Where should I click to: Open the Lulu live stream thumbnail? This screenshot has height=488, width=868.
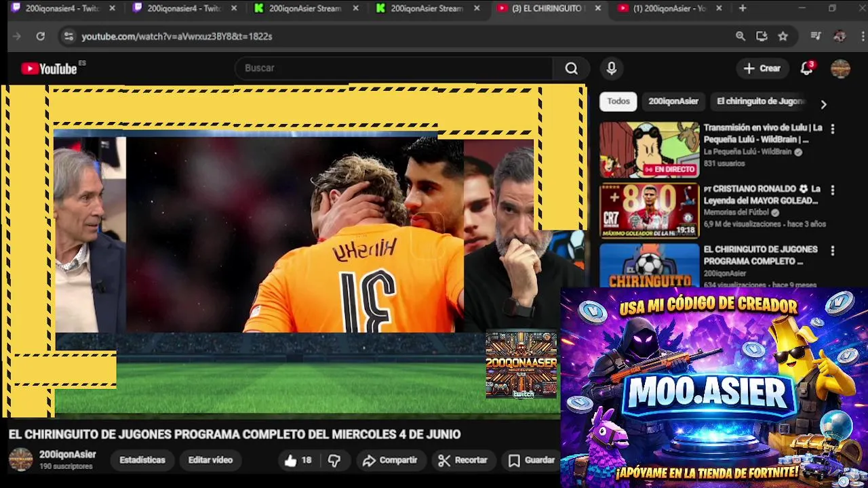coord(649,150)
